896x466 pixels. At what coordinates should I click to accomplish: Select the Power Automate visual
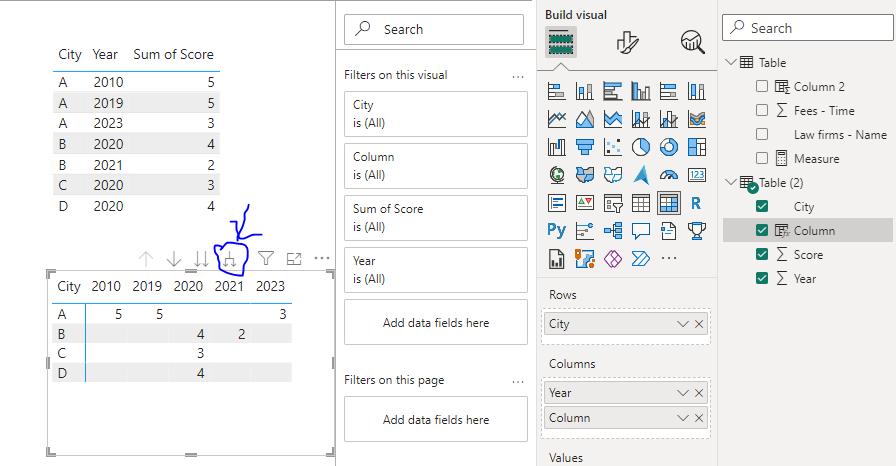tap(641, 259)
